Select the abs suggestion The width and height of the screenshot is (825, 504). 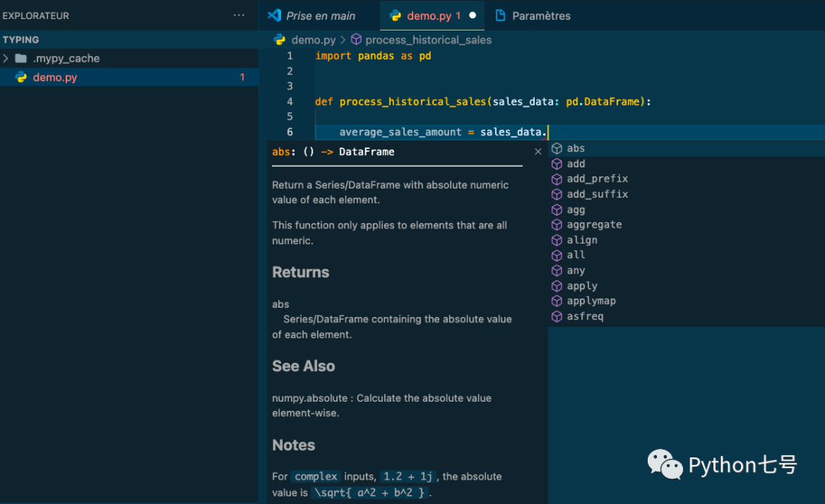687,148
